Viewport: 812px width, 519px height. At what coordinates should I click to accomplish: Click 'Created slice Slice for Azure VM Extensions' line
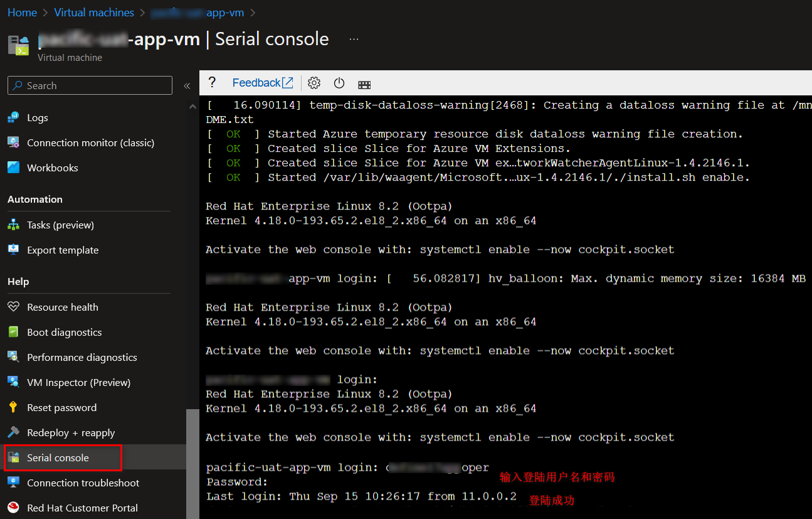(x=388, y=148)
